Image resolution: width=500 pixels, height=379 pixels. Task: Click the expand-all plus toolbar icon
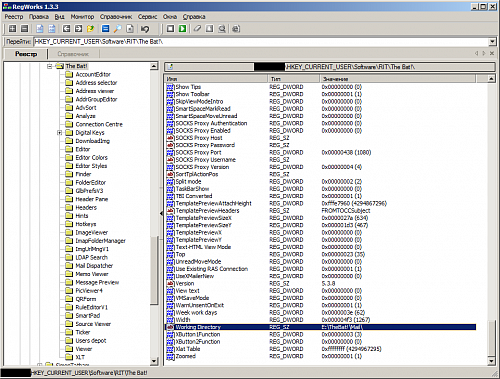(12, 29)
